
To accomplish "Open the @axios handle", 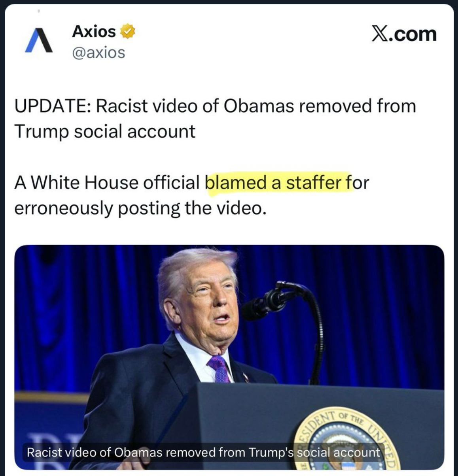I will click(98, 52).
